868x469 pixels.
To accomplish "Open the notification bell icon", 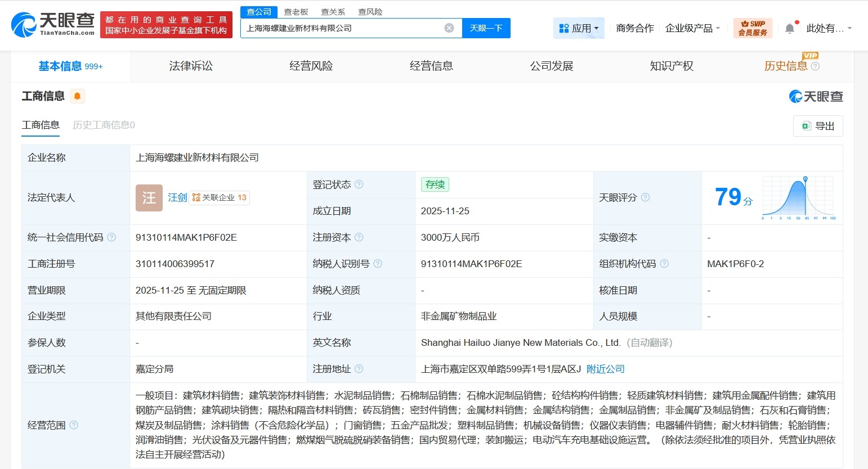I will point(790,27).
